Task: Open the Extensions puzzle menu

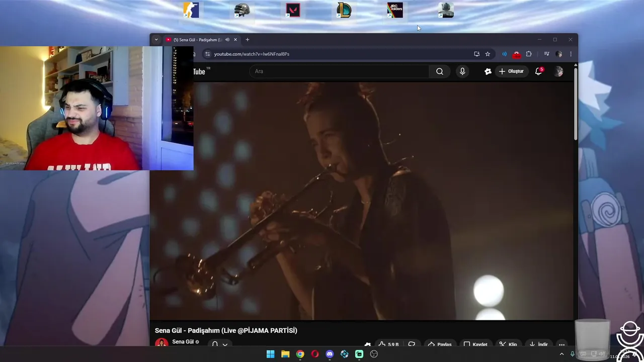Action: click(x=529, y=54)
